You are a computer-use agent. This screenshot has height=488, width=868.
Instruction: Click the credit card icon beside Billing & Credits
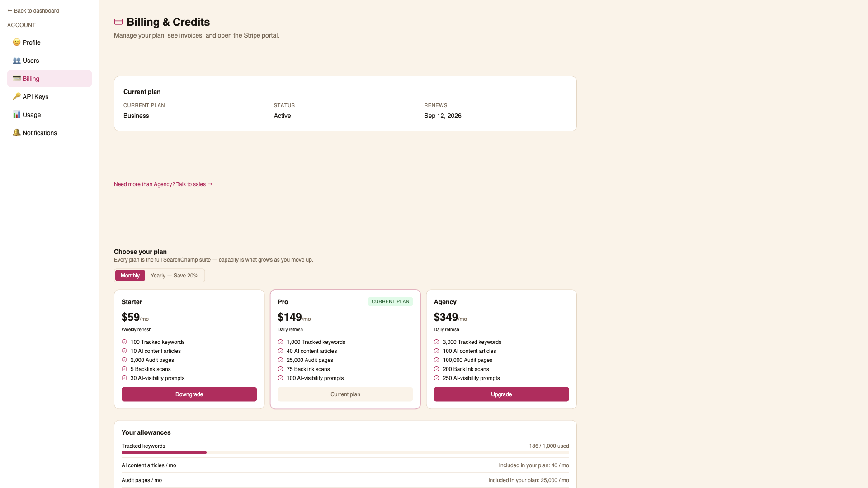[118, 22]
